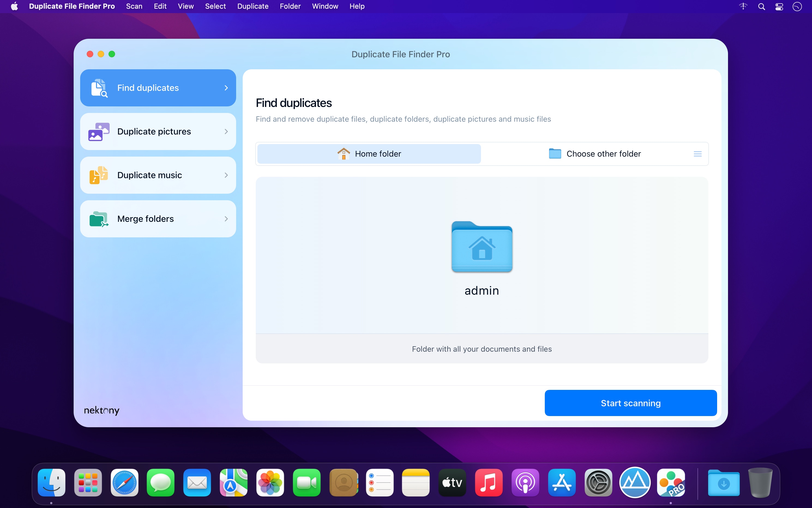812x508 pixels.
Task: Click the Start scanning button
Action: tap(631, 403)
